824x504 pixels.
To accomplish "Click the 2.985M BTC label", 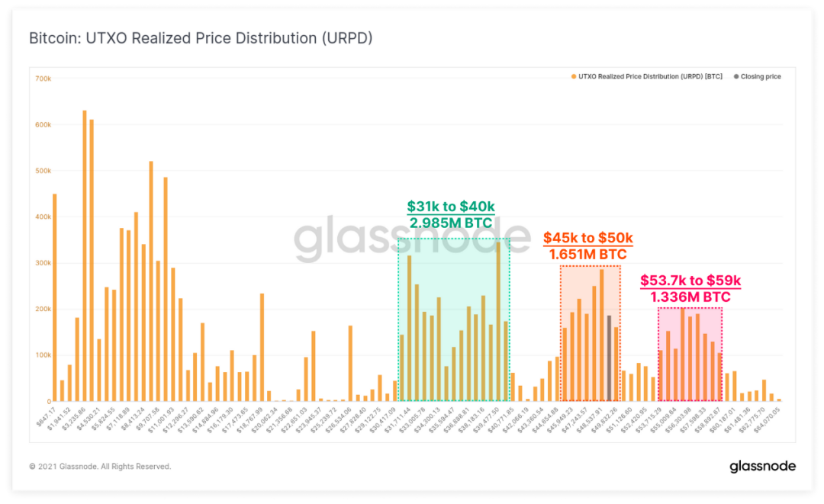I will click(451, 223).
